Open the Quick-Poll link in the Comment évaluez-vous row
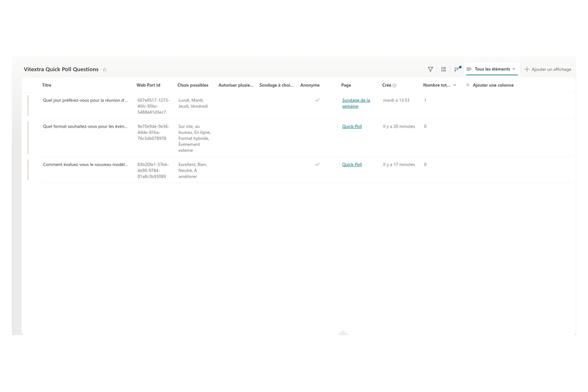The image size is (588, 392). (x=352, y=165)
